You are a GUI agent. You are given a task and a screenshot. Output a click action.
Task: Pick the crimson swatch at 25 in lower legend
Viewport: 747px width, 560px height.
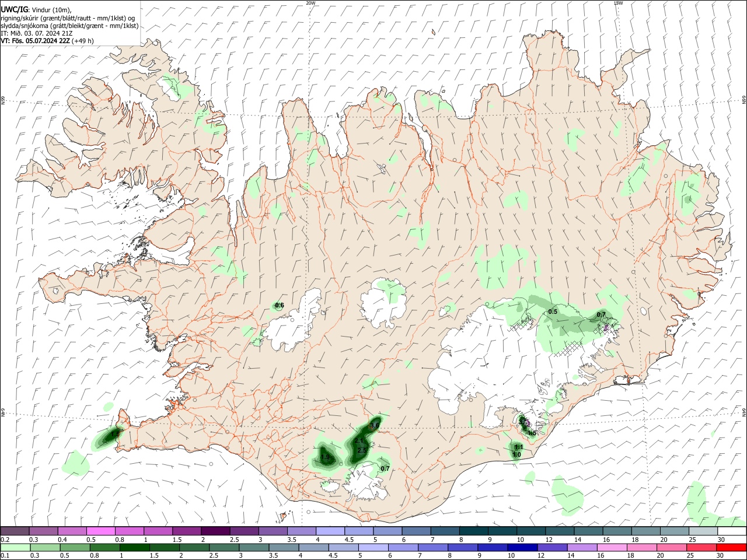701,547
